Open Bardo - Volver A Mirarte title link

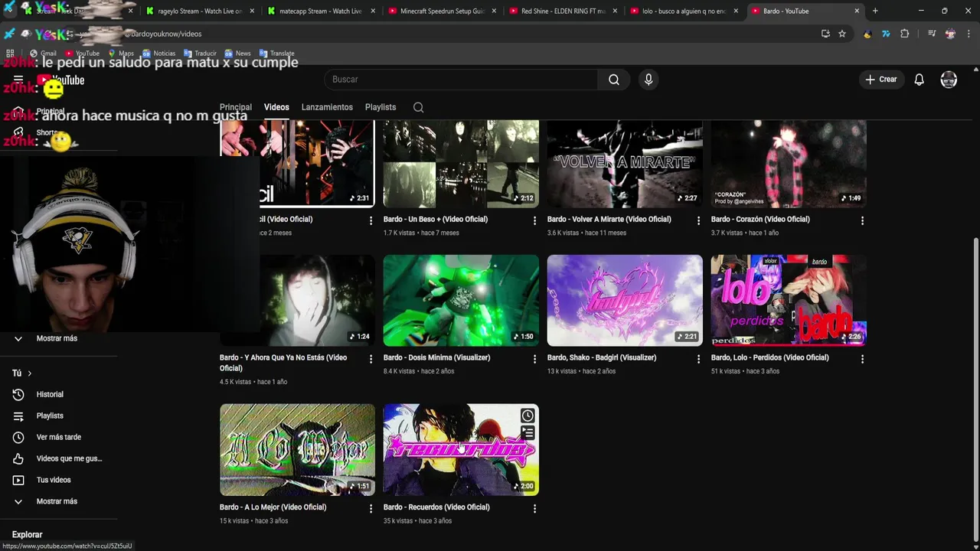609,220
